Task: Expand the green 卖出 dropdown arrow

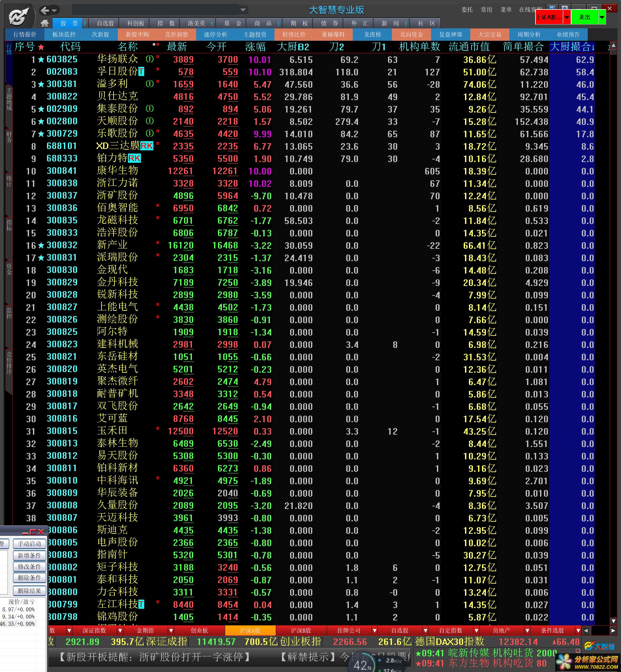Action: click(602, 17)
